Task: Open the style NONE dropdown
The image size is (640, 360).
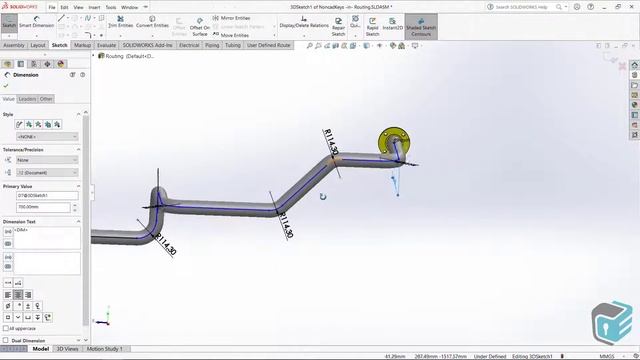Action: (47, 137)
